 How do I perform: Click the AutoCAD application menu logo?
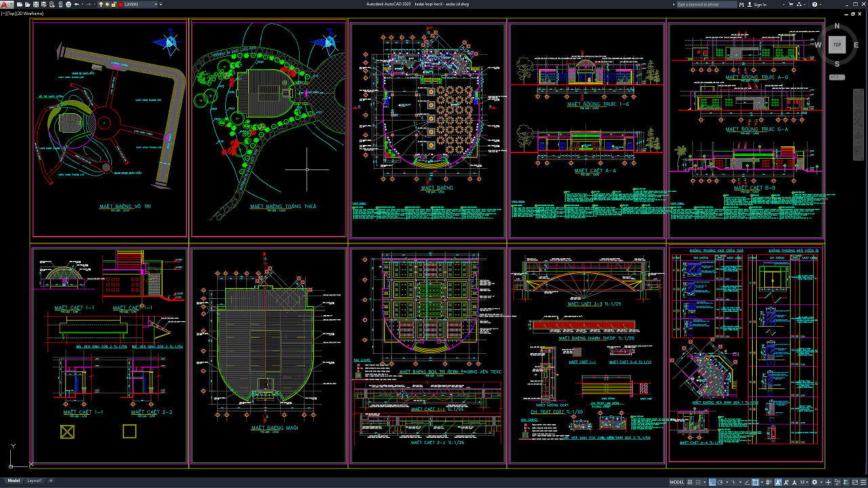[5, 4]
